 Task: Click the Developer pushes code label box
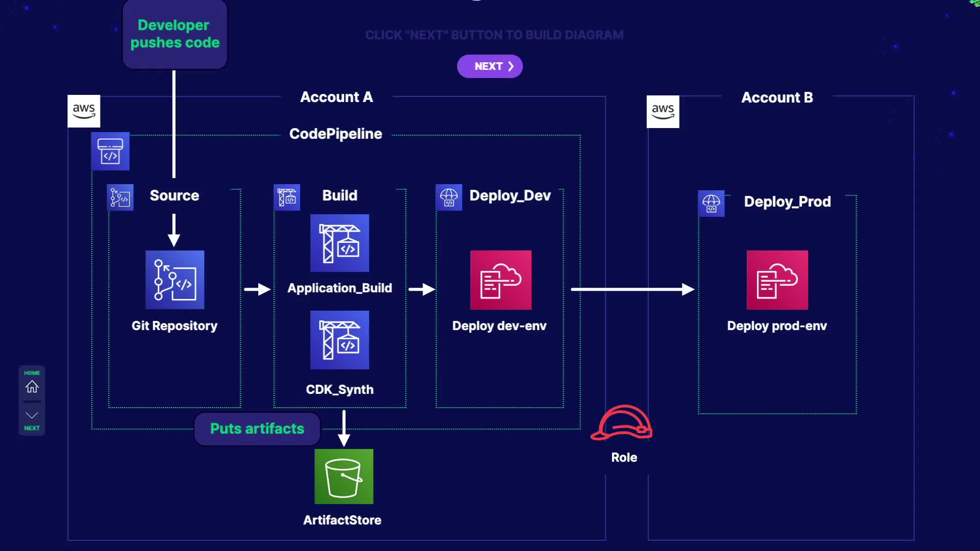click(175, 34)
